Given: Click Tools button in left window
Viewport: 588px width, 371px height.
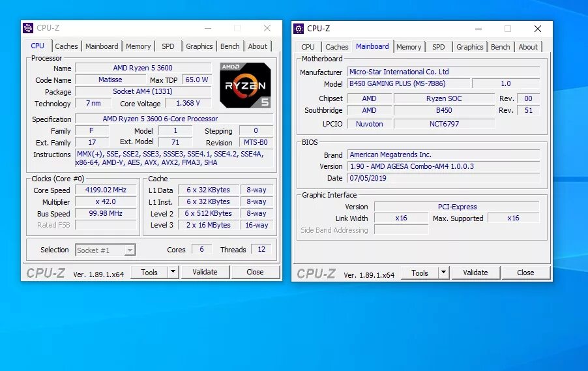Looking at the screenshot, I should click(149, 272).
